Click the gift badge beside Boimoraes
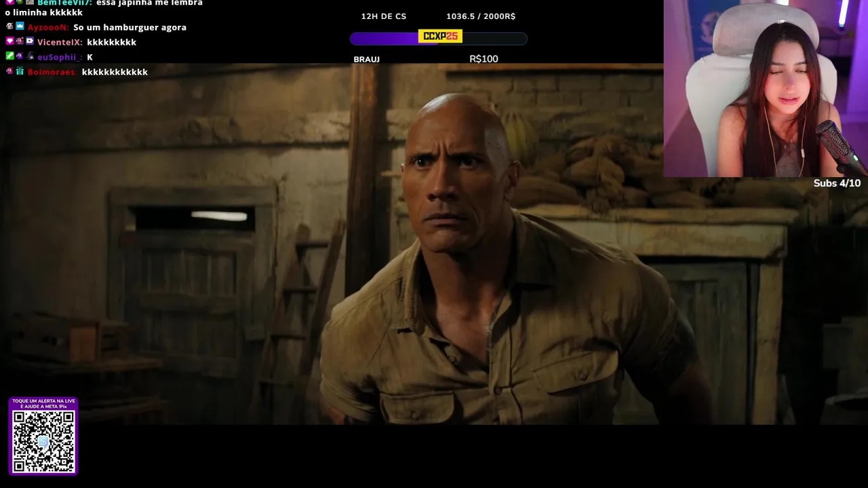The image size is (868, 488). pyautogui.click(x=20, y=71)
